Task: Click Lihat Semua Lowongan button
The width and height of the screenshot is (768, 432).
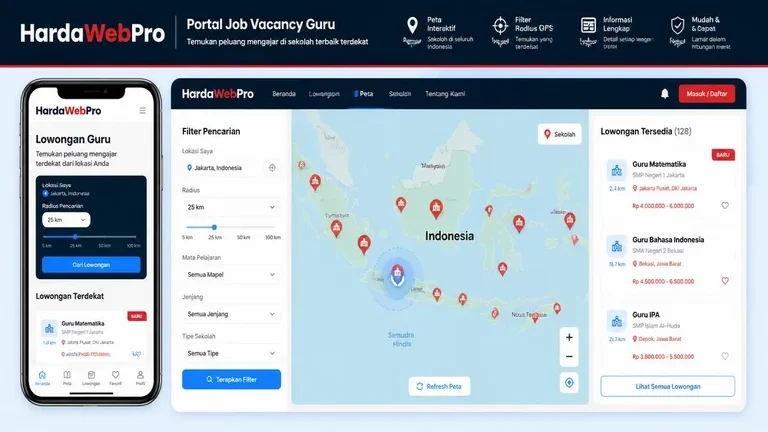Action: (x=668, y=386)
